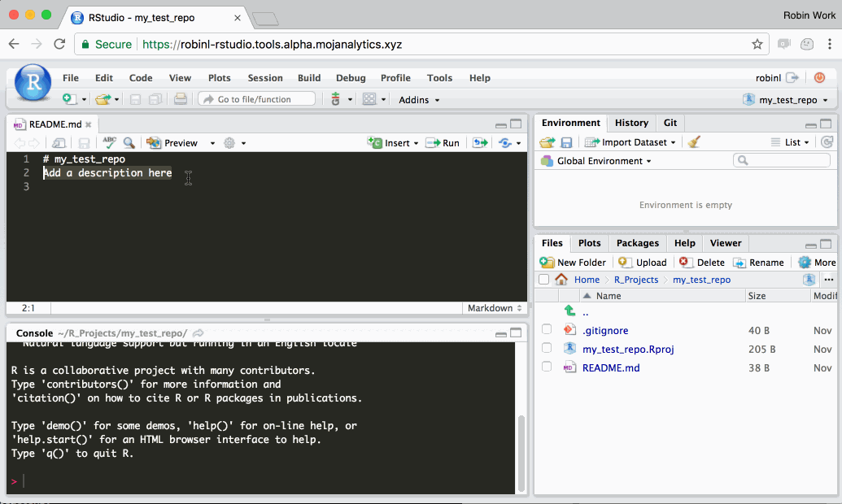842x504 pixels.
Task: Click the Console vertical scrollbar
Action: [x=521, y=454]
